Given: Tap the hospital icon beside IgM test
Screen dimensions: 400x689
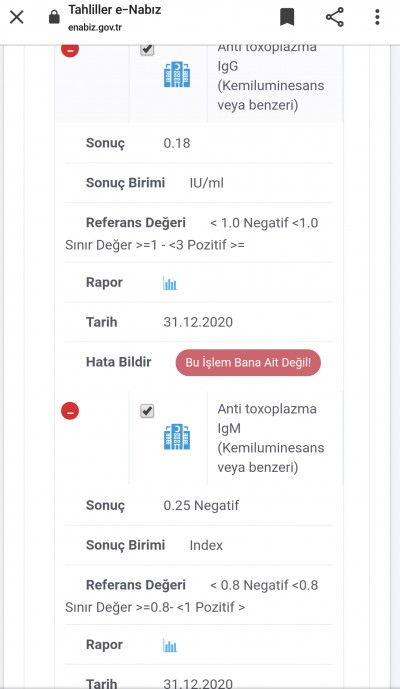Looking at the screenshot, I should (x=177, y=437).
